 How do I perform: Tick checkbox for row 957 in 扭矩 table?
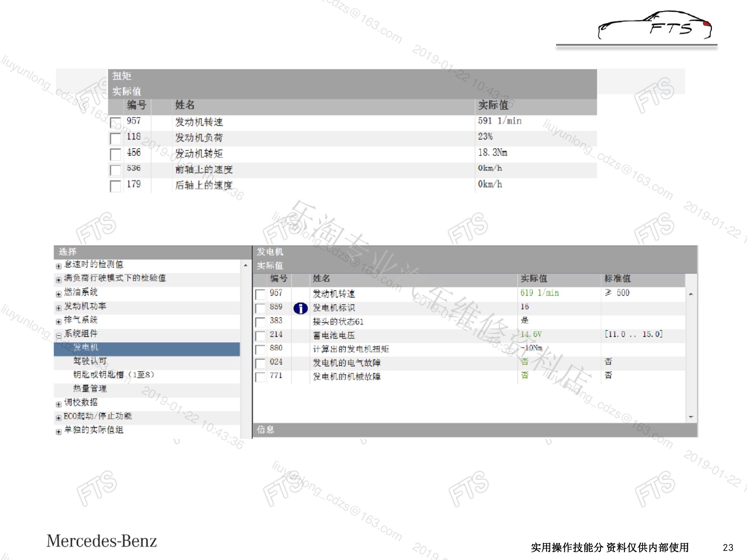115,123
